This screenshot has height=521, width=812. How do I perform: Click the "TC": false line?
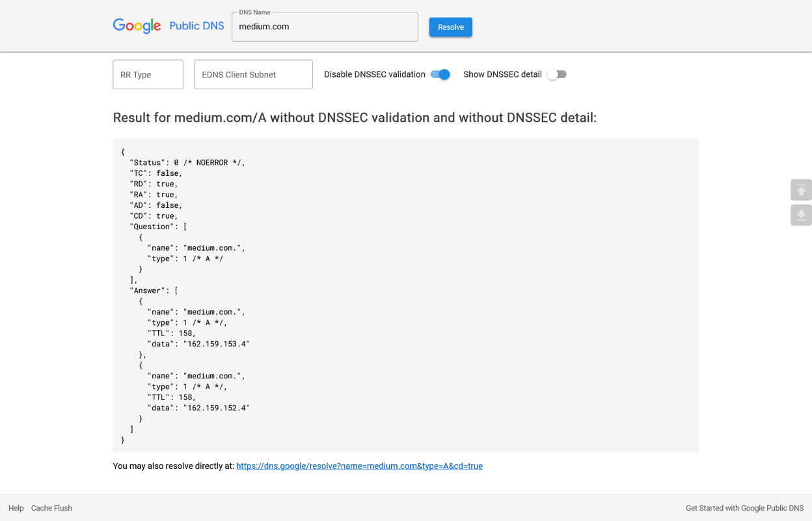click(x=156, y=173)
